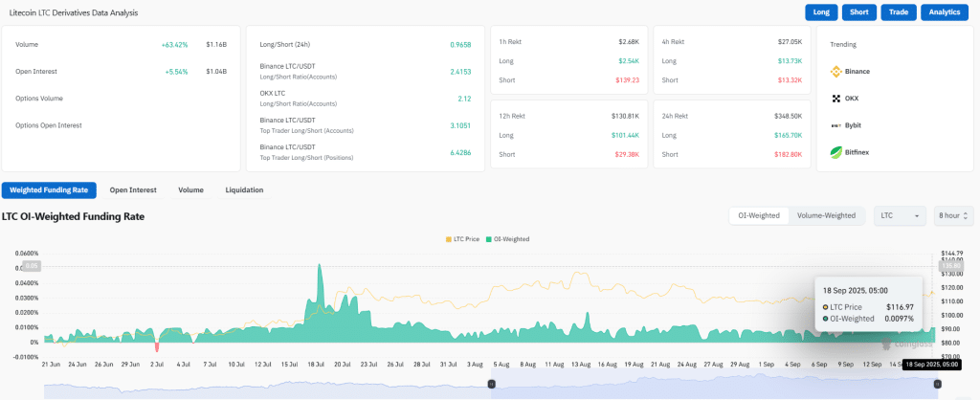Expand the 8 hour interval dropdown
980x400 pixels.
point(953,216)
